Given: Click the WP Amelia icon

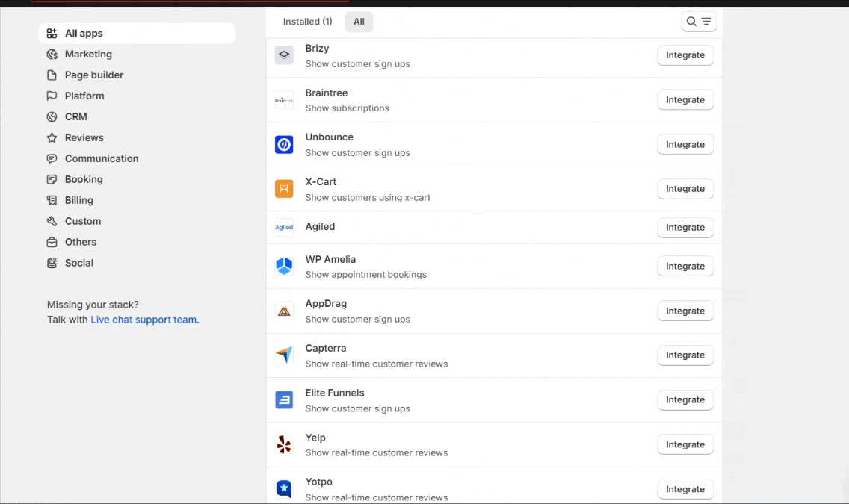Looking at the screenshot, I should tap(284, 267).
